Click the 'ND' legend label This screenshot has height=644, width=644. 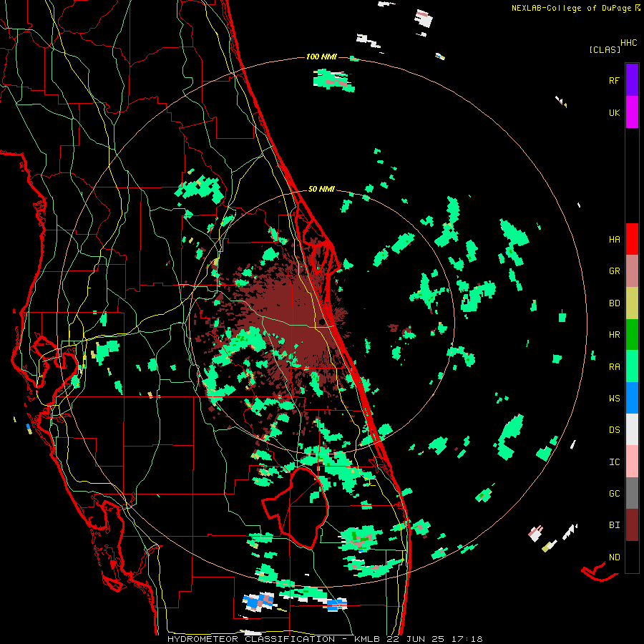point(614,557)
